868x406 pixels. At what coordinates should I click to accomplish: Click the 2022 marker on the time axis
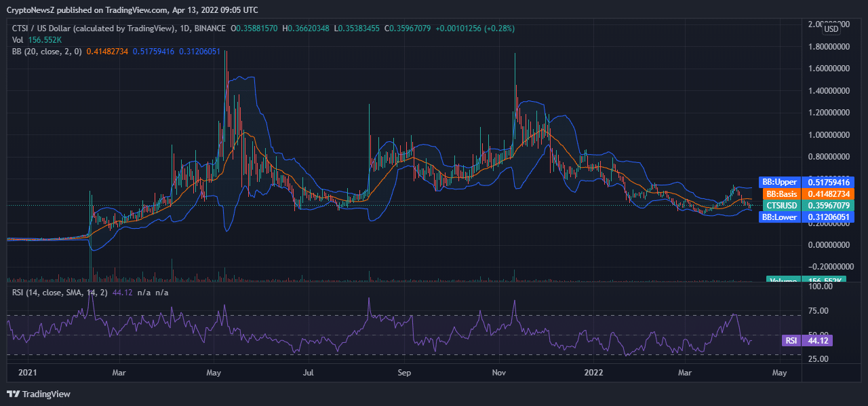[594, 372]
